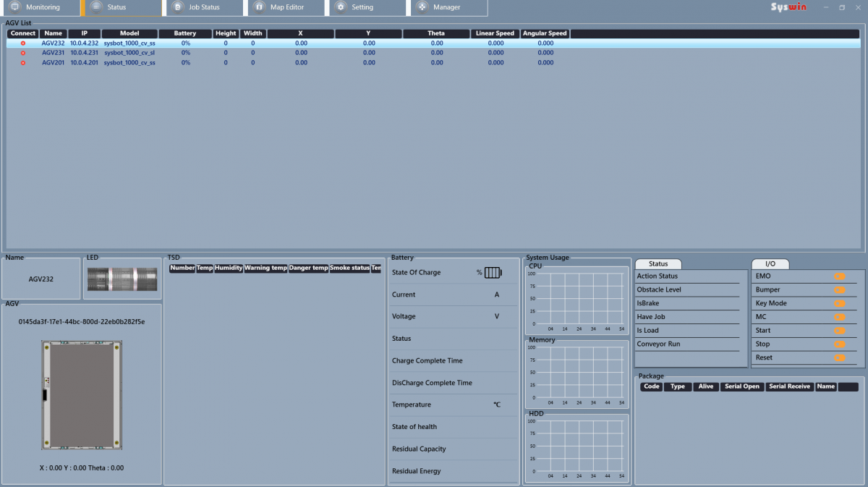Image resolution: width=868 pixels, height=487 pixels.
Task: Open the I/O tab in the lower panel
Action: (770, 264)
